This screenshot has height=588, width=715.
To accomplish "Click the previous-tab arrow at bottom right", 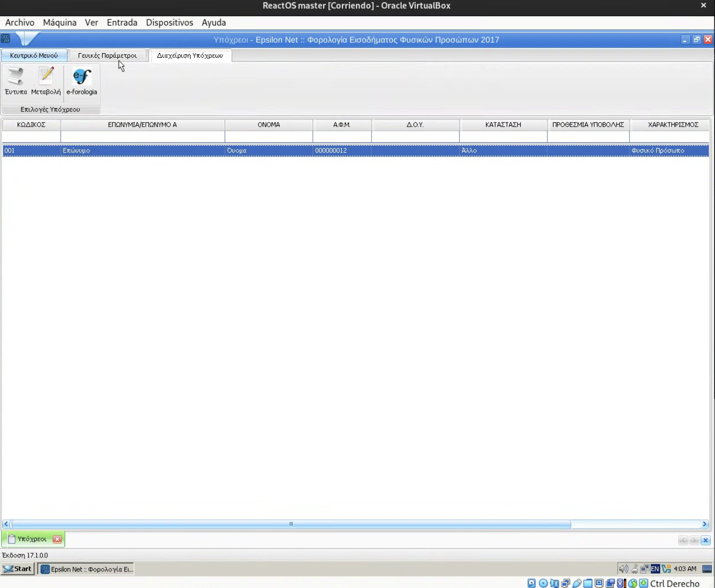I will coord(683,540).
